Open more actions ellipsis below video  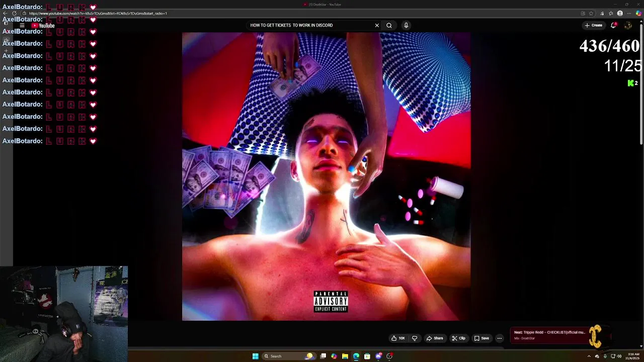500,338
